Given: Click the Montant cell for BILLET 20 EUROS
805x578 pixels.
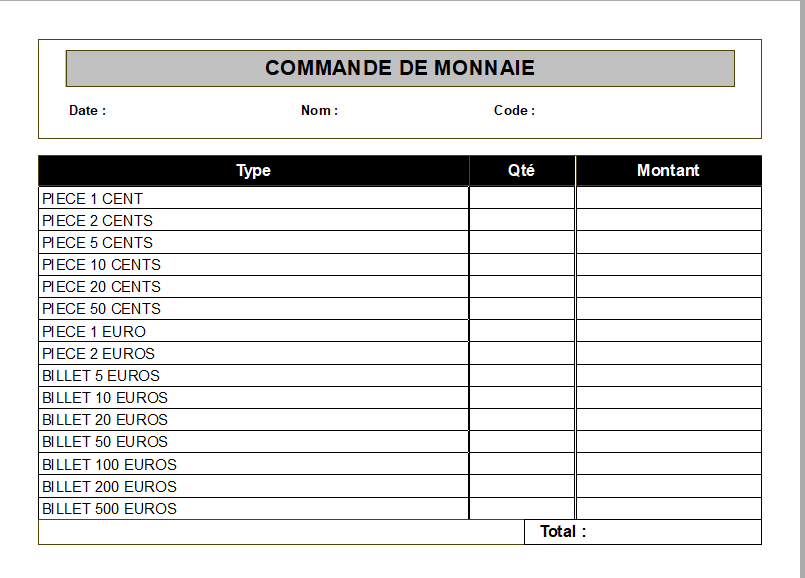Looking at the screenshot, I should click(x=668, y=420).
